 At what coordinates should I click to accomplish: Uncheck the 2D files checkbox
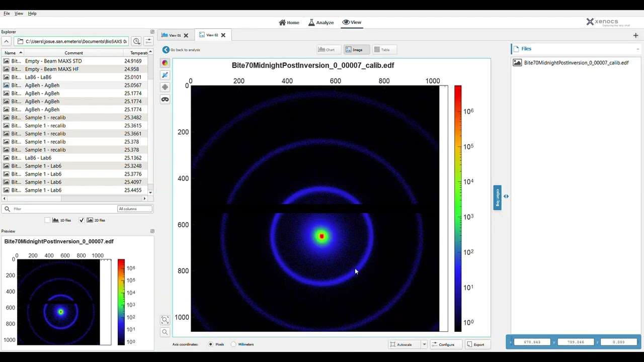tap(82, 220)
